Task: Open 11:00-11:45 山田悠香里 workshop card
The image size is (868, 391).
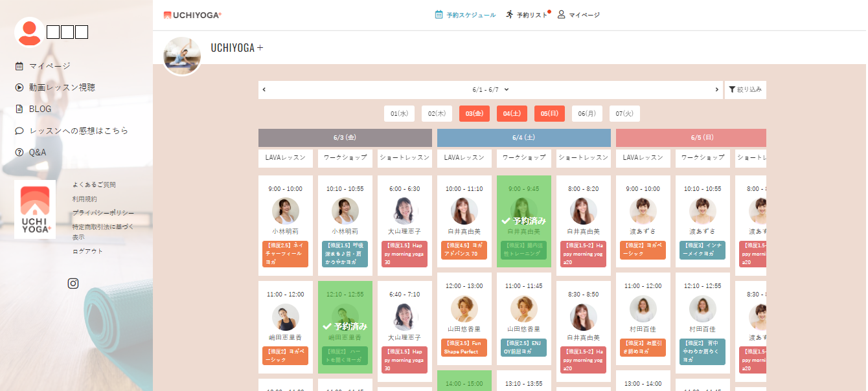Action: click(x=524, y=318)
